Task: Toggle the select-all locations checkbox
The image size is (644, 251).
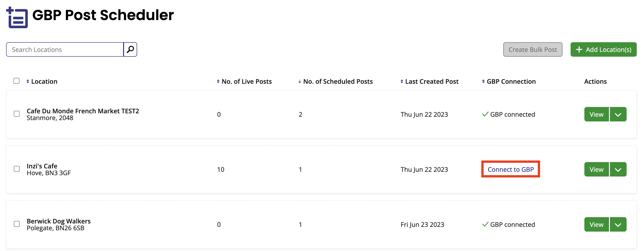Action: (16, 81)
